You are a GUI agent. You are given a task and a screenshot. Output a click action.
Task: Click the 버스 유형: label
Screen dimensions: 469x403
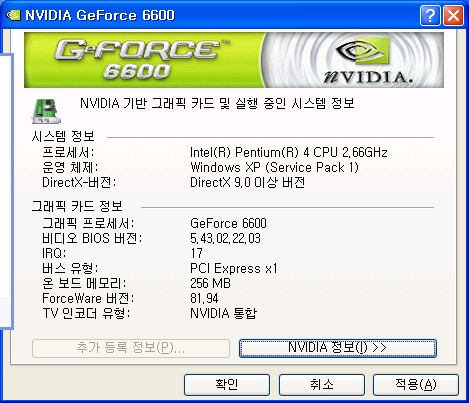(70, 268)
